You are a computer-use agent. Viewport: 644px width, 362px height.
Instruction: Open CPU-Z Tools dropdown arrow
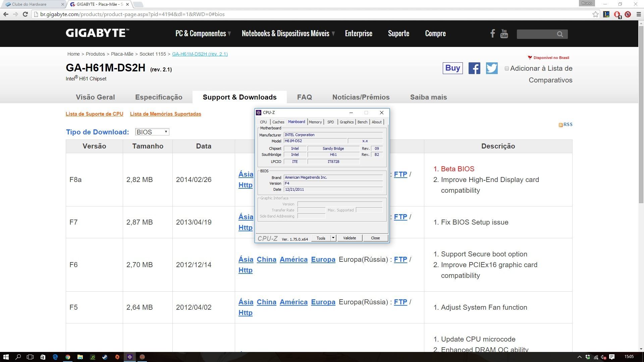[x=333, y=238]
